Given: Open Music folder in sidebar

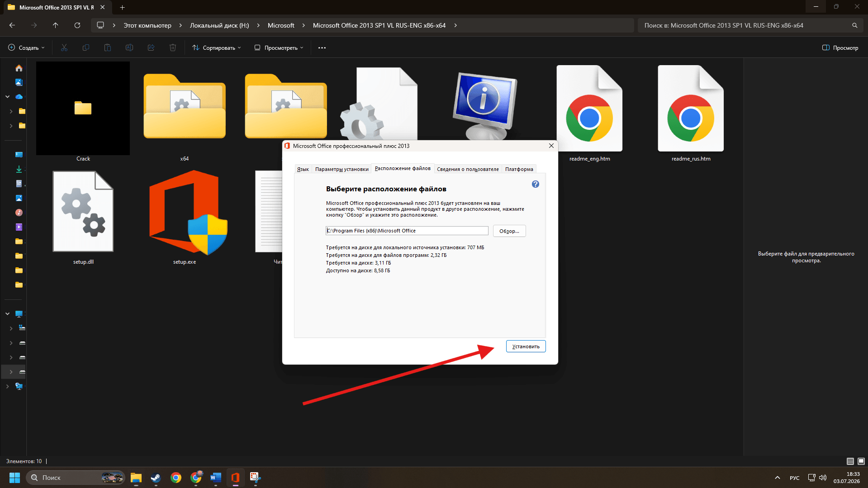Looking at the screenshot, I should click(x=19, y=213).
